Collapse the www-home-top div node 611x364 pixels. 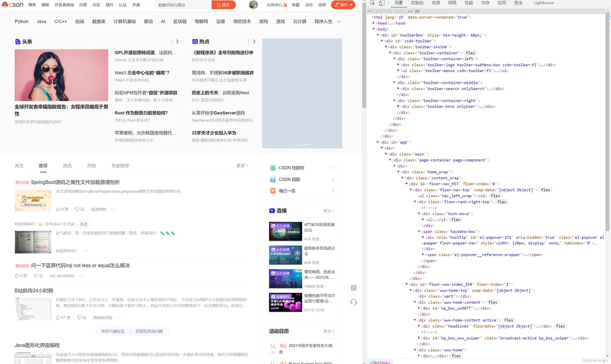click(411, 290)
